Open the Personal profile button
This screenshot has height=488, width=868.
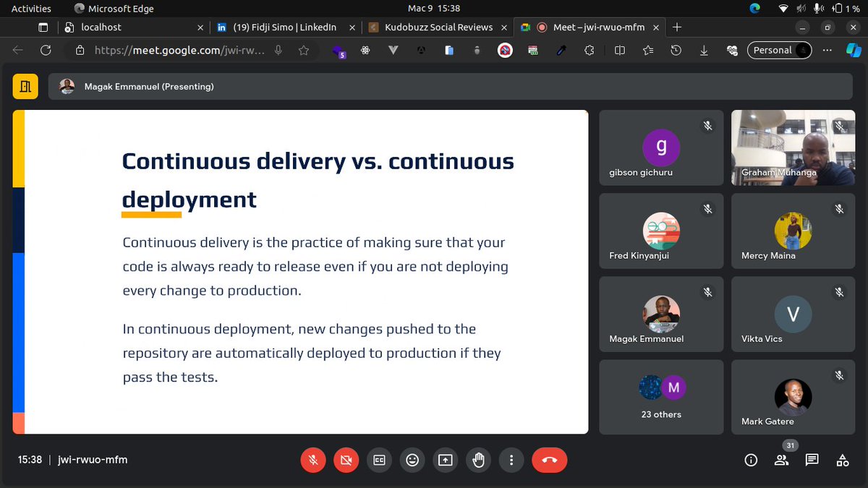point(780,51)
